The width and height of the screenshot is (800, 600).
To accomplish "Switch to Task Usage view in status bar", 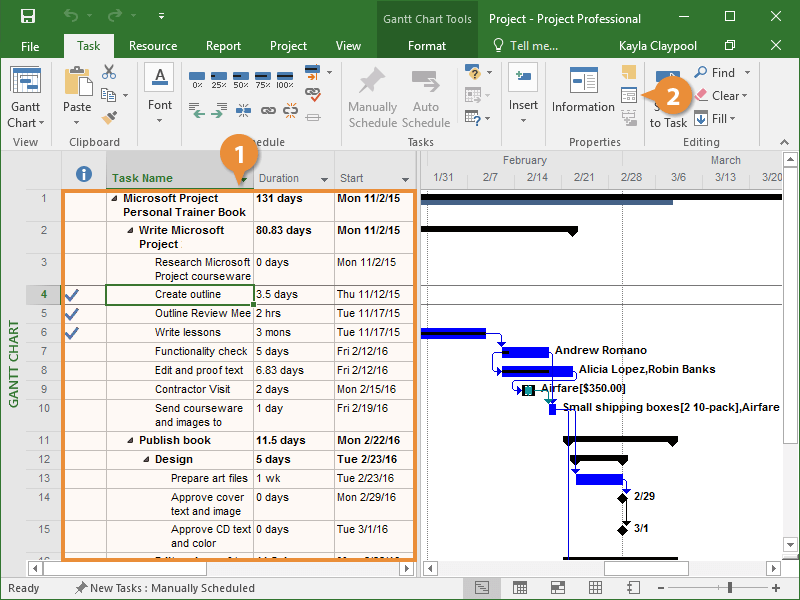I will click(x=520, y=587).
